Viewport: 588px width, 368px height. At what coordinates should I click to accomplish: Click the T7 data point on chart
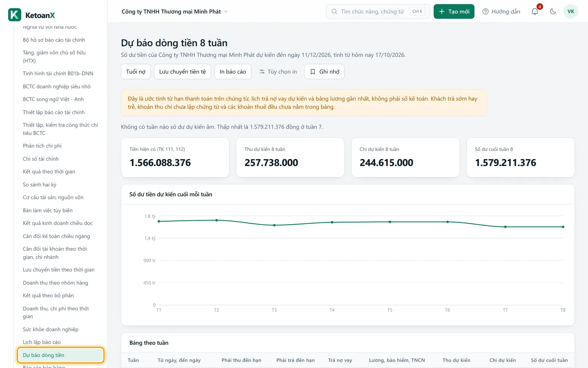pos(505,227)
